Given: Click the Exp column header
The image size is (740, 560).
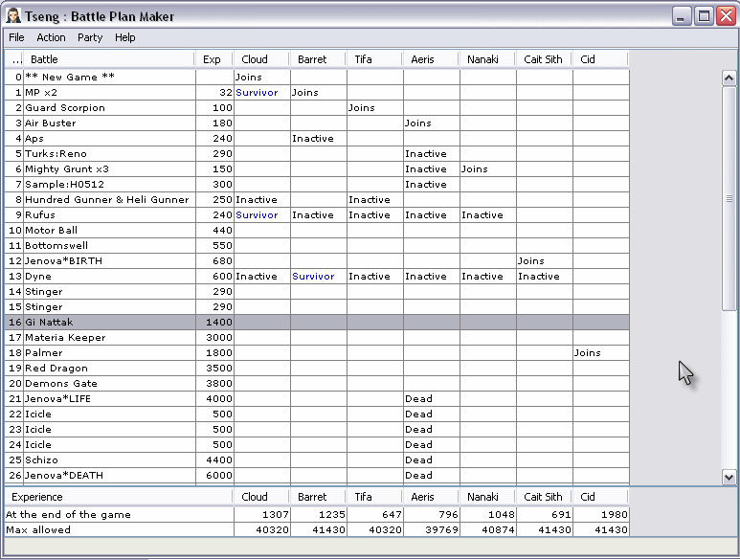Looking at the screenshot, I should tap(214, 59).
